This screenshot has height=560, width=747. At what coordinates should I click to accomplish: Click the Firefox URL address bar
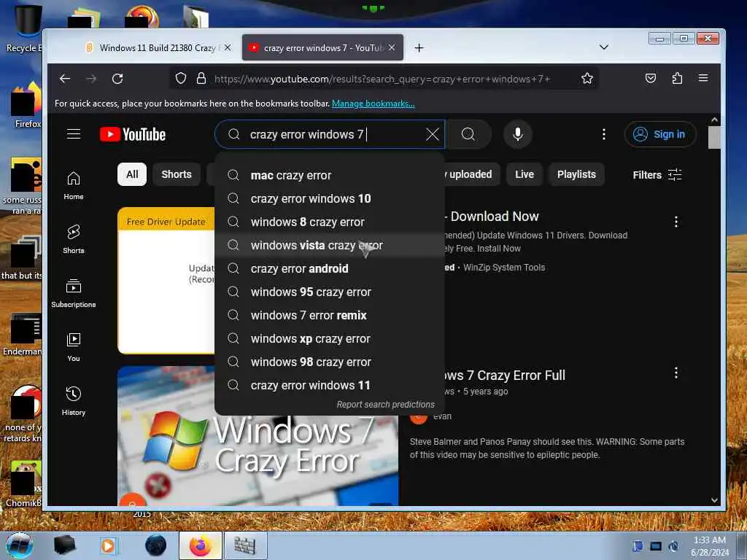382,79
